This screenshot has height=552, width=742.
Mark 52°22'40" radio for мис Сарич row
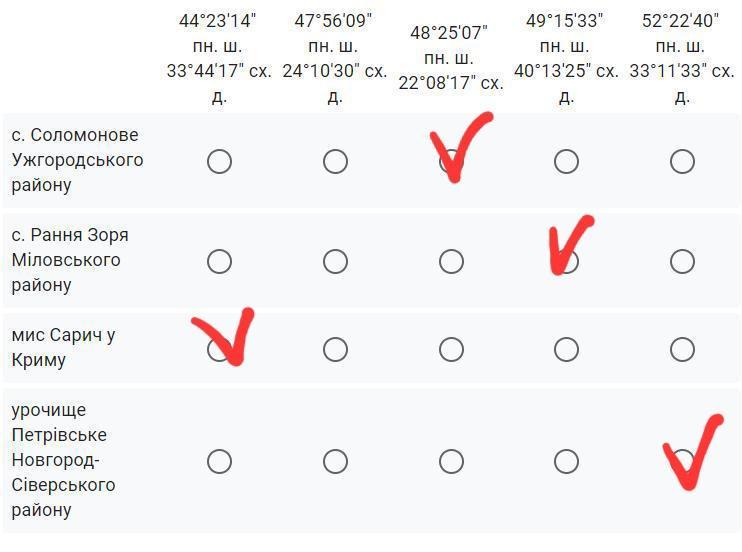coord(682,349)
